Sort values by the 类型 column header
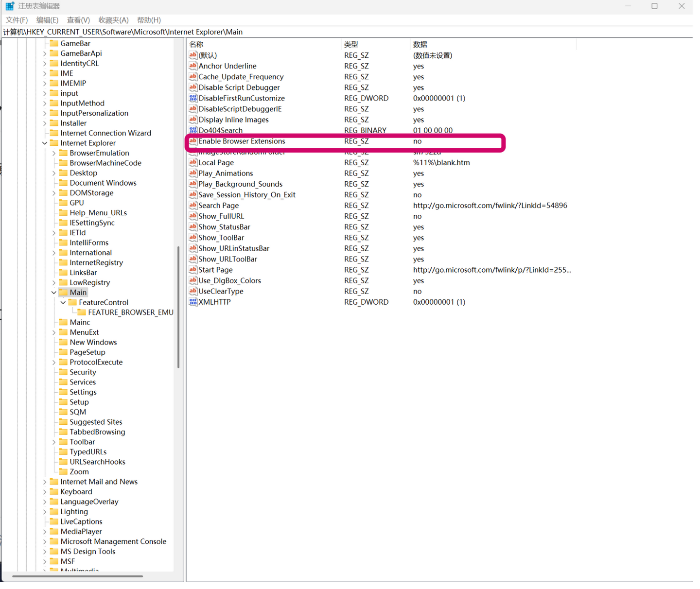Screen dimensions: 700x589 [x=376, y=44]
